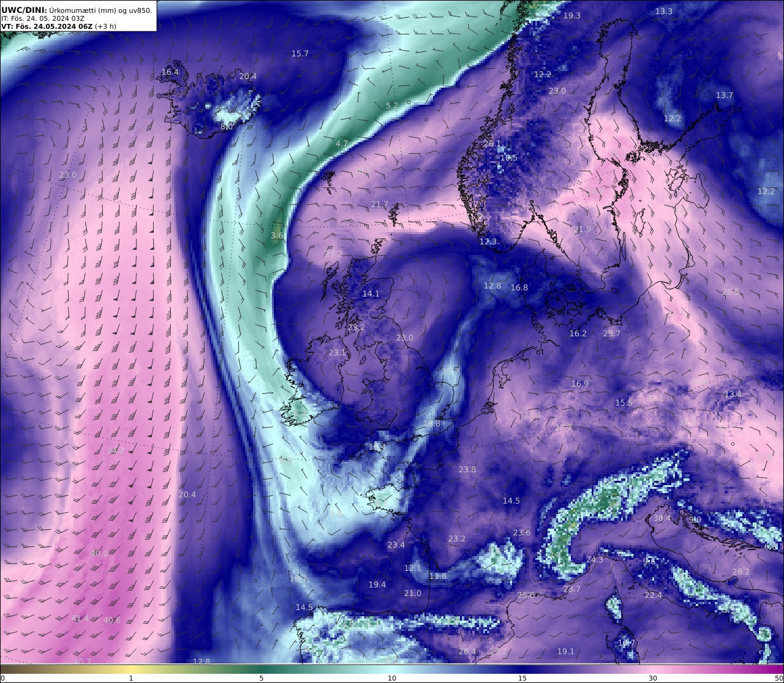Click the 19.3 value label

click(572, 15)
